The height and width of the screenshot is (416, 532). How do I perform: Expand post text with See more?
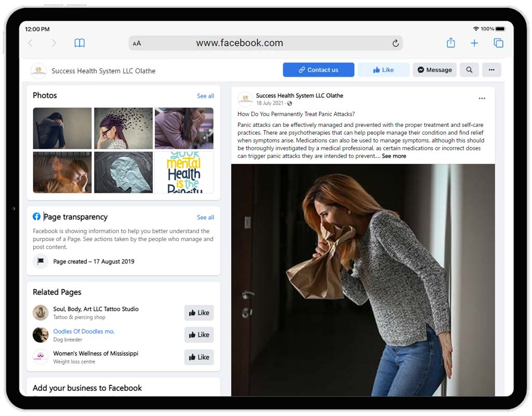tap(394, 156)
